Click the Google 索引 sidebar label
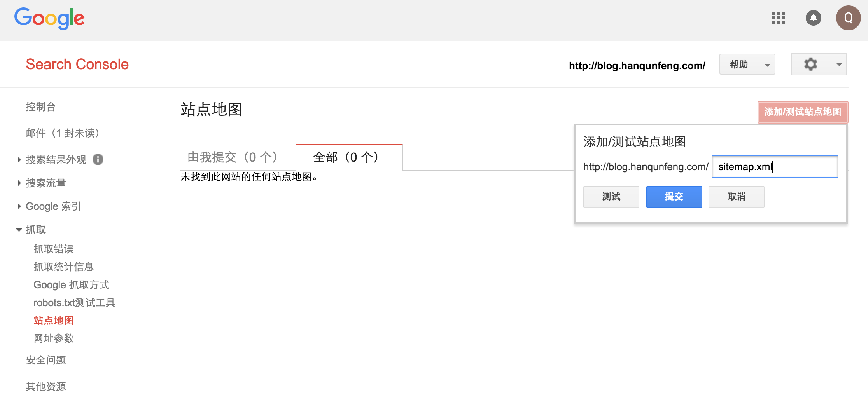 [53, 206]
